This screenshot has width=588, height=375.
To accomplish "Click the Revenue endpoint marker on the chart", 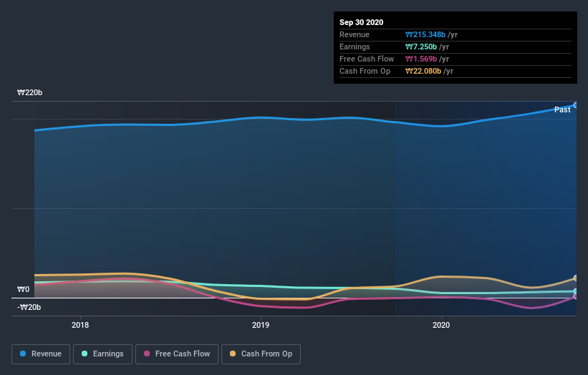I will [576, 105].
